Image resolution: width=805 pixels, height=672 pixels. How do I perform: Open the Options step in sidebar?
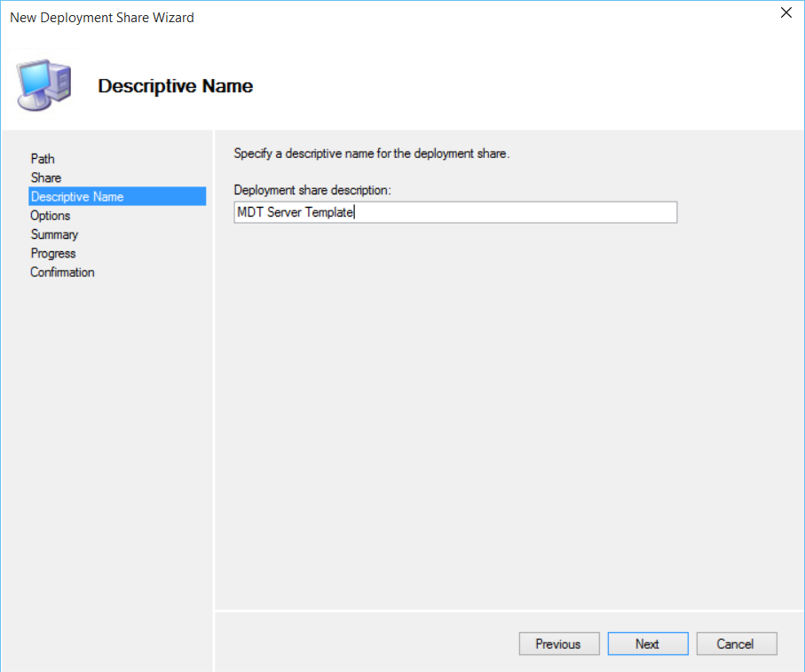click(x=51, y=216)
